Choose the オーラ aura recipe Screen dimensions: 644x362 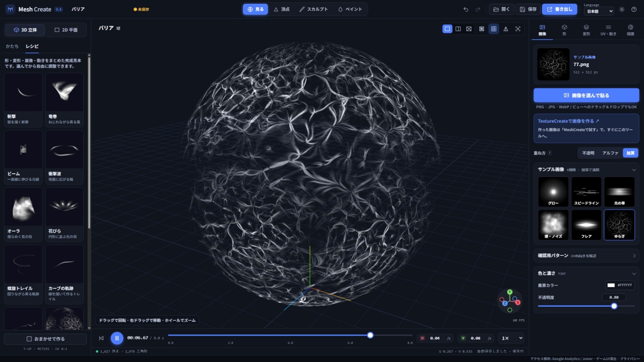pyautogui.click(x=23, y=214)
